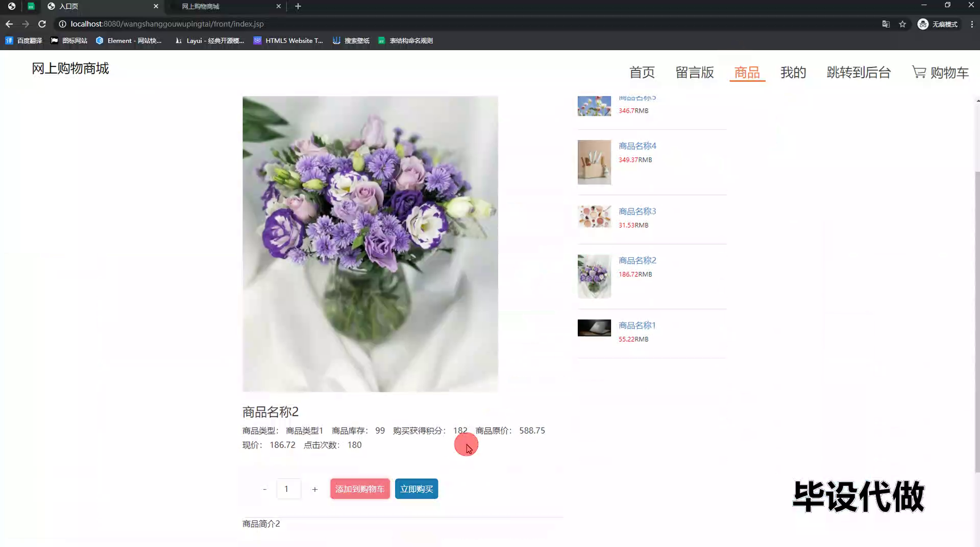Click the 186.72RMB sidebar price
The width and height of the screenshot is (980, 547).
635,274
